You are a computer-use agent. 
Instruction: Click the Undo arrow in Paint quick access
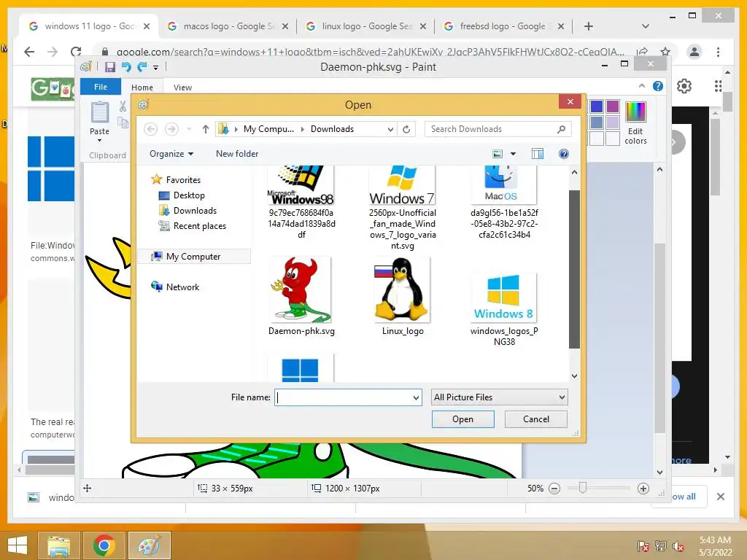click(126, 66)
